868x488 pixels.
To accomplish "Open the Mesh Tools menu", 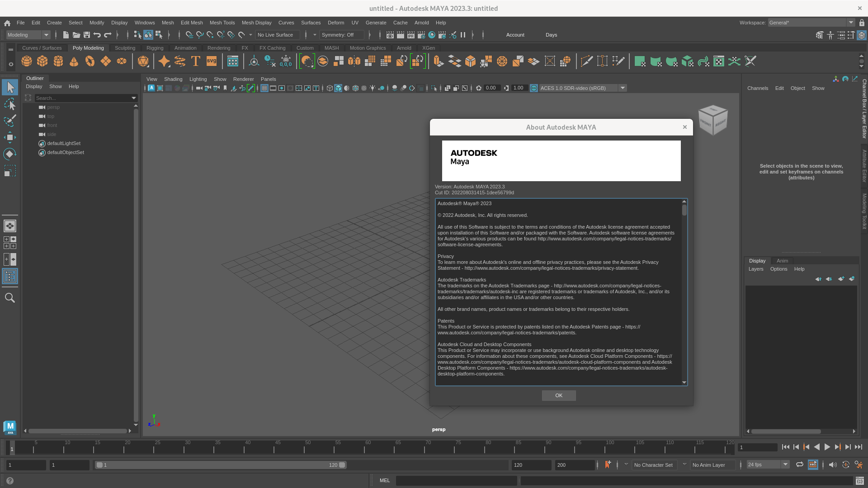I will click(x=222, y=23).
